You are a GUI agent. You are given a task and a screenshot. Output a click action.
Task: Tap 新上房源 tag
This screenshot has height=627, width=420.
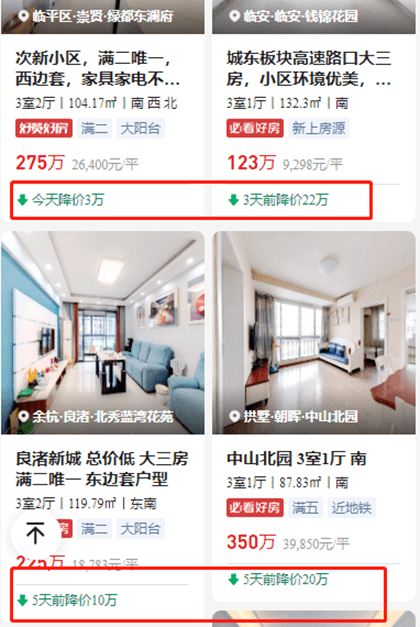pos(318,128)
